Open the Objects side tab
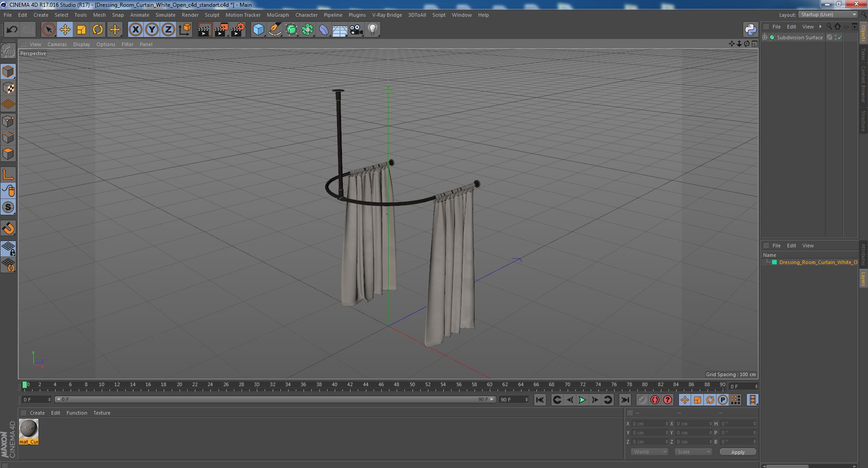 (863, 33)
